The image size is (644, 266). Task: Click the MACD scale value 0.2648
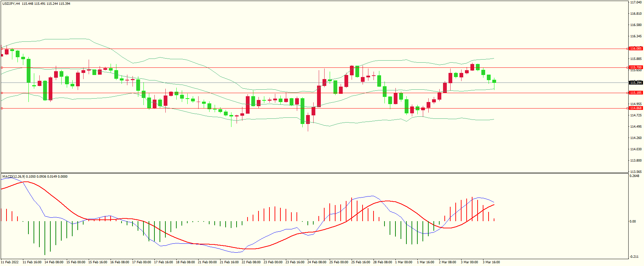[634, 176]
